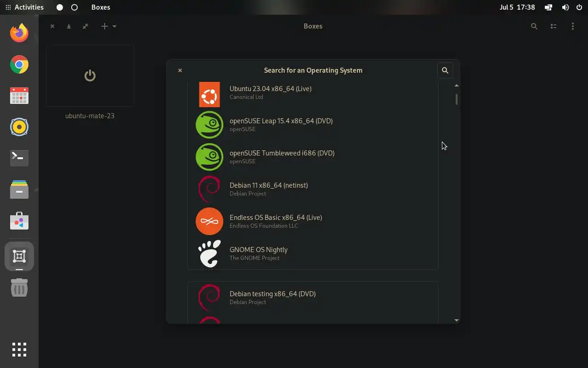Click the ubuntu-mate-23 label
The height and width of the screenshot is (368, 588).
point(90,116)
